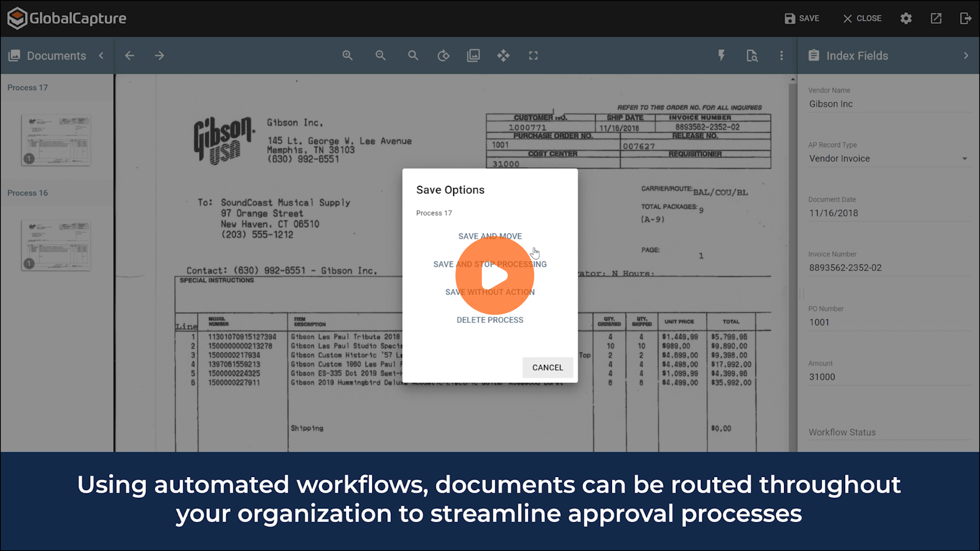Viewport: 980px width, 551px height.
Task: Rotate the document image
Action: [x=444, y=56]
